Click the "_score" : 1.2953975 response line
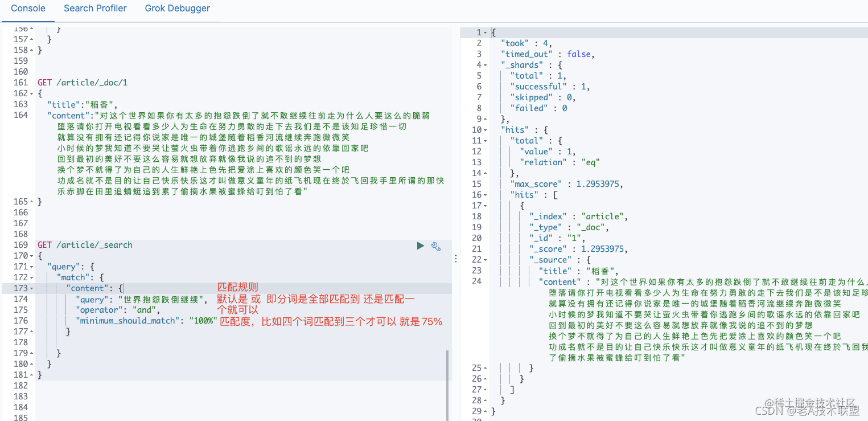This screenshot has height=421, width=868. 578,249
